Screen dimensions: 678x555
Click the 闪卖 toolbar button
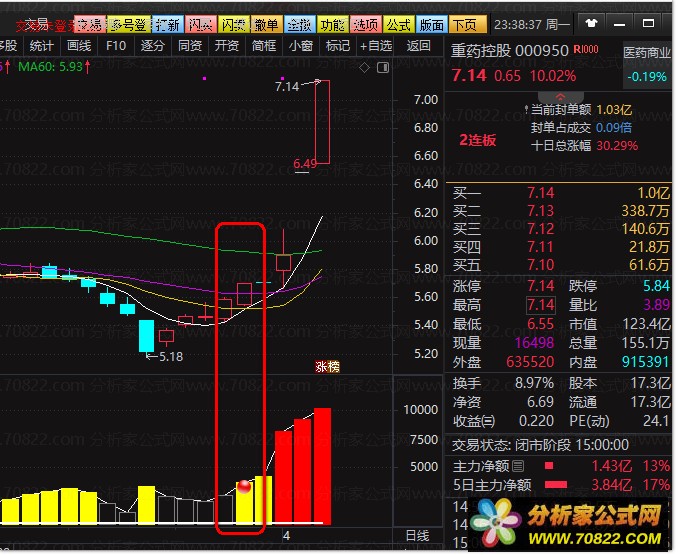[x=234, y=25]
